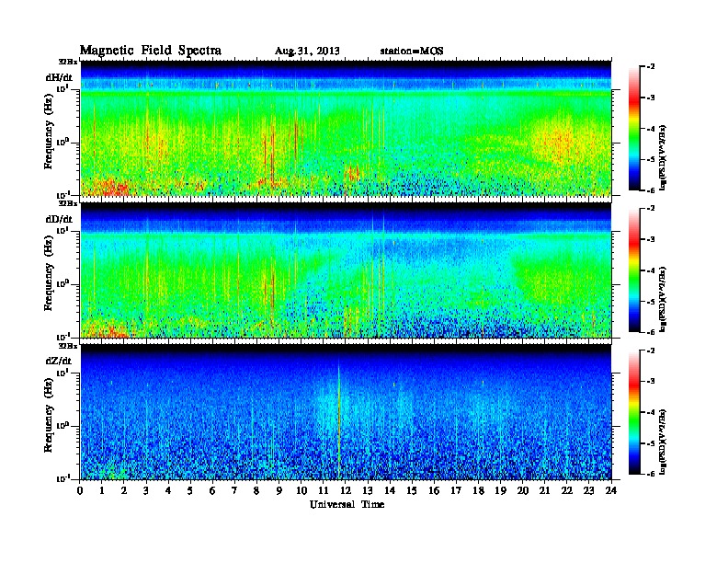Click inside the dZ/dt spectrogram plot
The image size is (728, 563).
[346, 412]
